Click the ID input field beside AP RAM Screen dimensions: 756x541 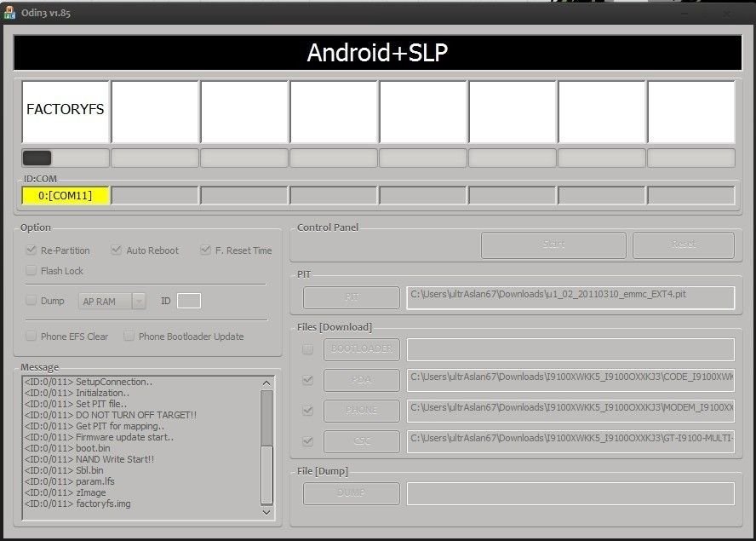(189, 301)
